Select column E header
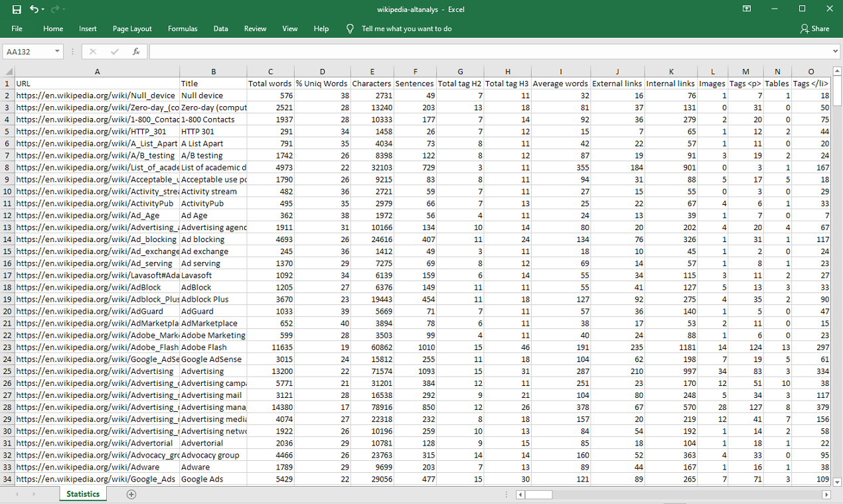Screen dimensions: 843x504 tap(372, 72)
